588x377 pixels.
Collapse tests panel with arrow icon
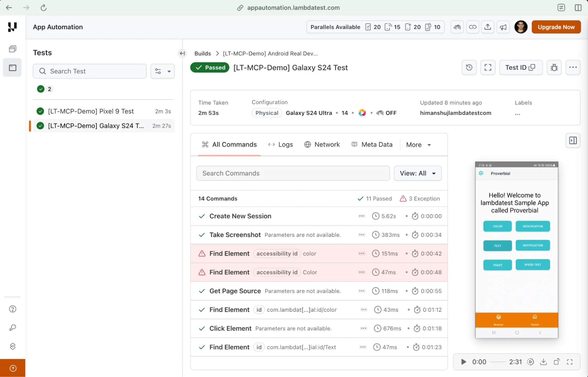182,53
